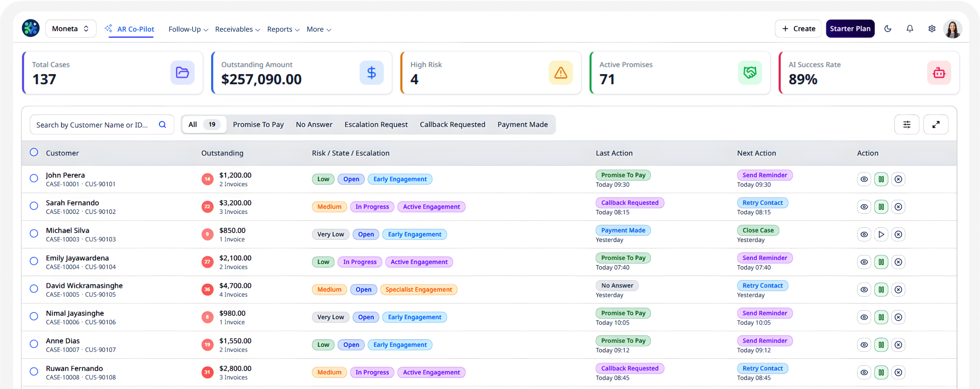Viewport: 980px width, 389px height.
Task: View Sarah Fernando's case details
Action: click(864, 207)
